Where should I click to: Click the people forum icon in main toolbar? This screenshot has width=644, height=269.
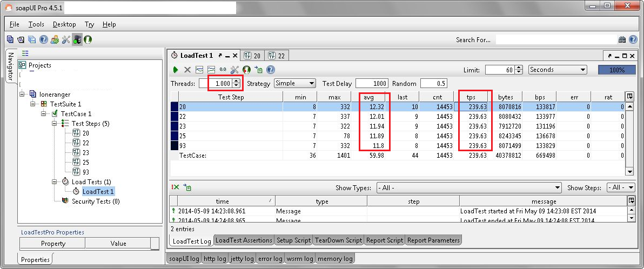(55, 40)
